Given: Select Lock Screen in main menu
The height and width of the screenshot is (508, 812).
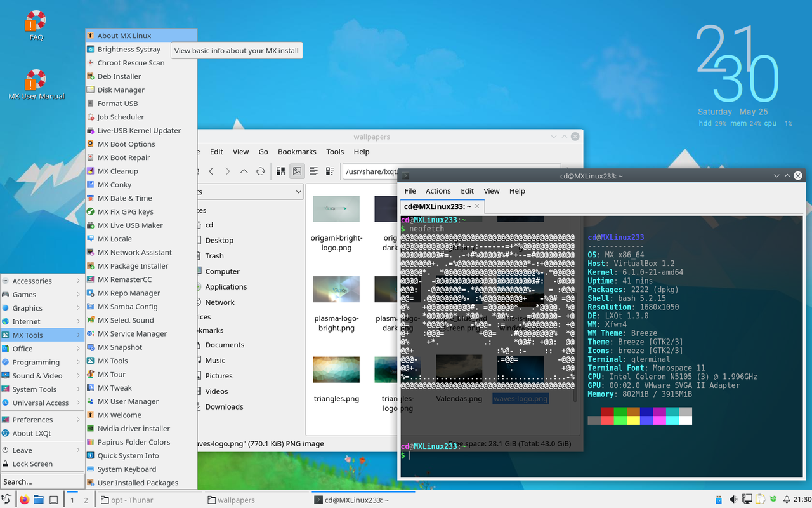Looking at the screenshot, I should coord(42,464).
